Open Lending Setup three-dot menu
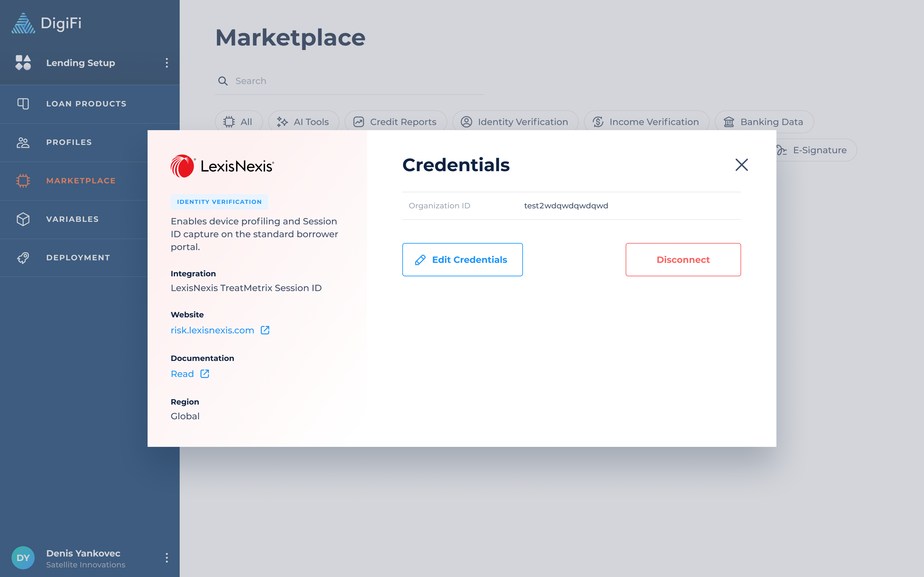This screenshot has height=577, width=924. [x=167, y=63]
